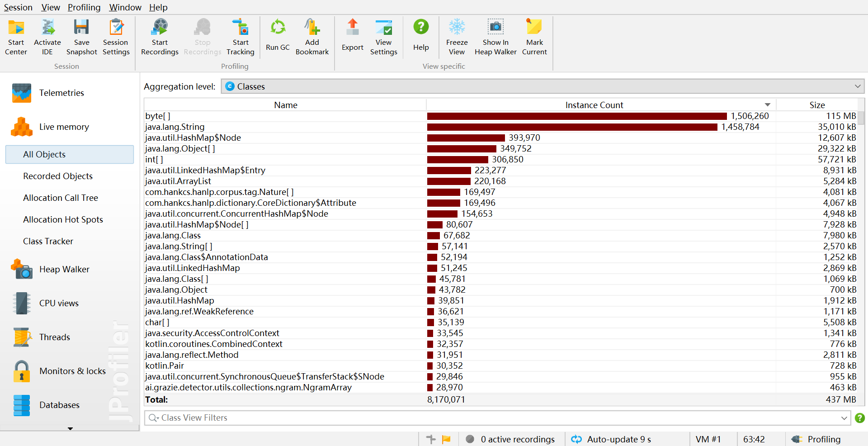This screenshot has width=868, height=446.
Task: Open the Threads section in sidebar
Action: (54, 337)
